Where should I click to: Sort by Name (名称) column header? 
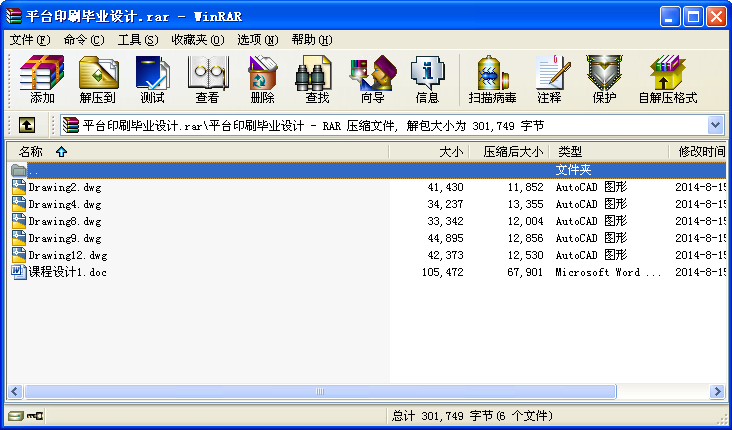point(197,151)
